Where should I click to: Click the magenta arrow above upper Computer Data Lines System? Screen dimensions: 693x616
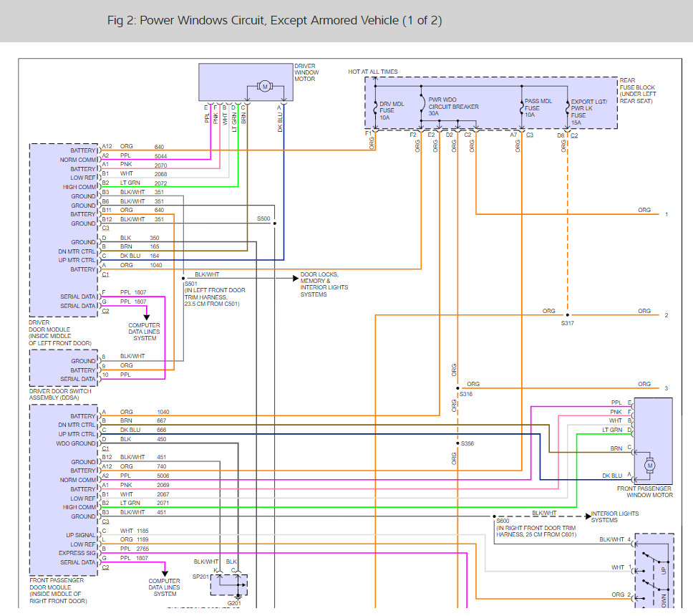[x=146, y=317]
